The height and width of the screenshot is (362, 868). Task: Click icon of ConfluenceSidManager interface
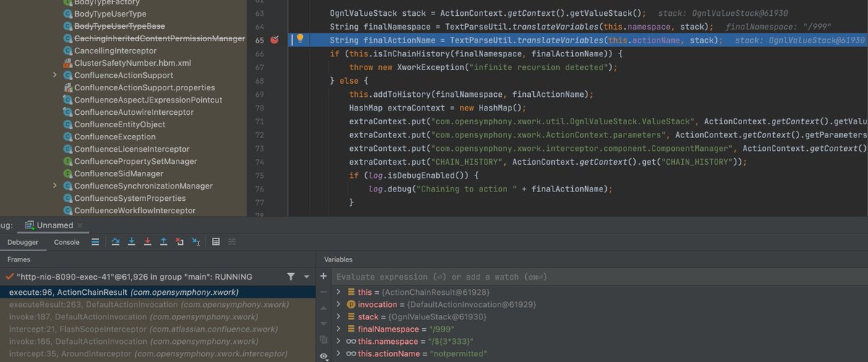(x=67, y=174)
